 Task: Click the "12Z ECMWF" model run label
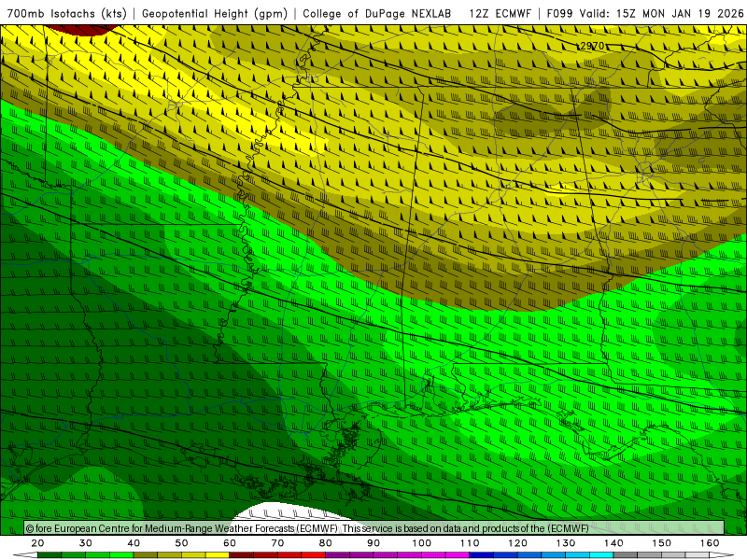point(500,14)
